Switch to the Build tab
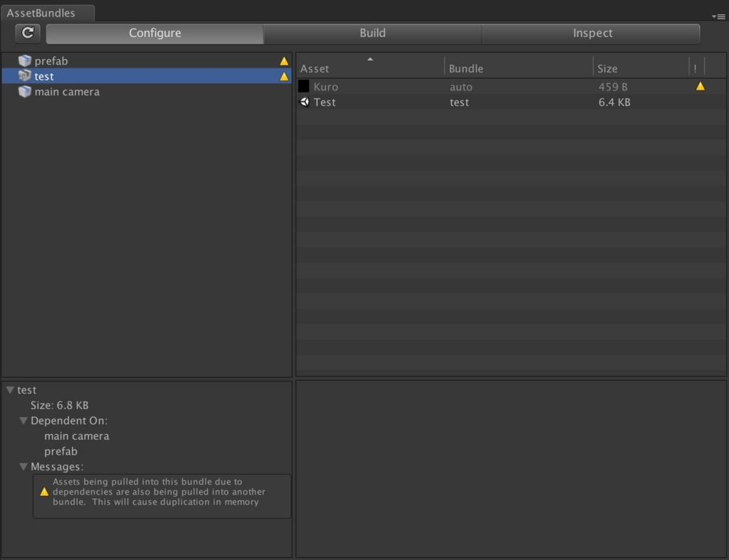 [x=372, y=33]
